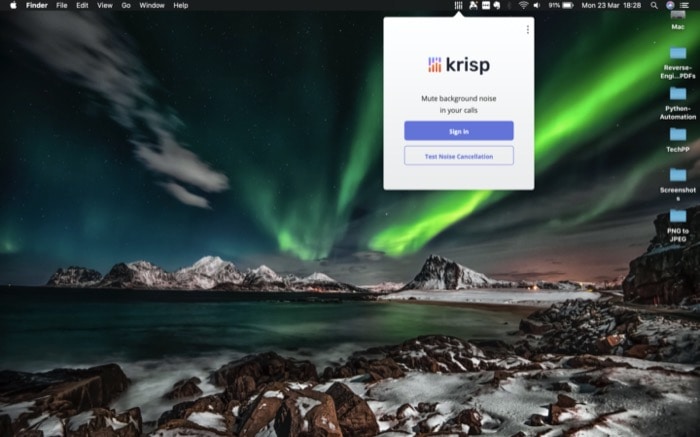Open Notification Center icon
Viewport: 700px width, 437px height.
pos(684,5)
